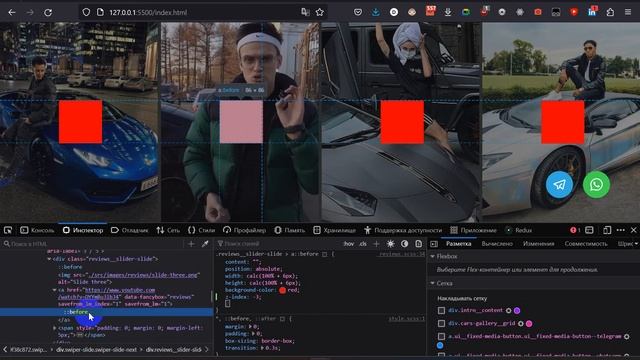Open the Поддержка доступности accessibility tab
Screen dimensions: 640x360
[403, 230]
